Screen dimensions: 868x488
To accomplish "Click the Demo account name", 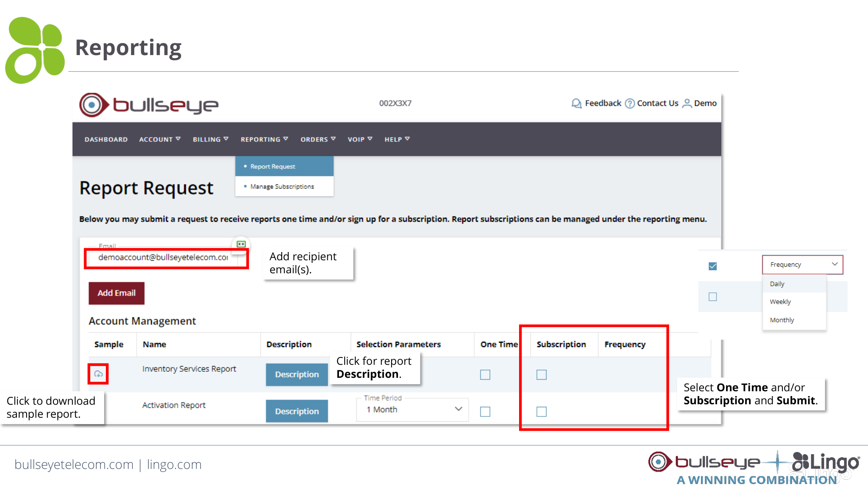I will click(705, 103).
